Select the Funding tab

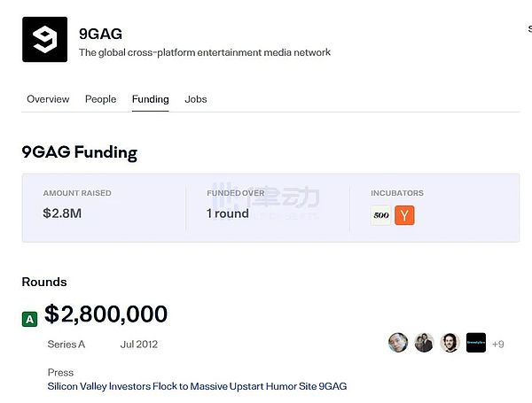point(150,99)
